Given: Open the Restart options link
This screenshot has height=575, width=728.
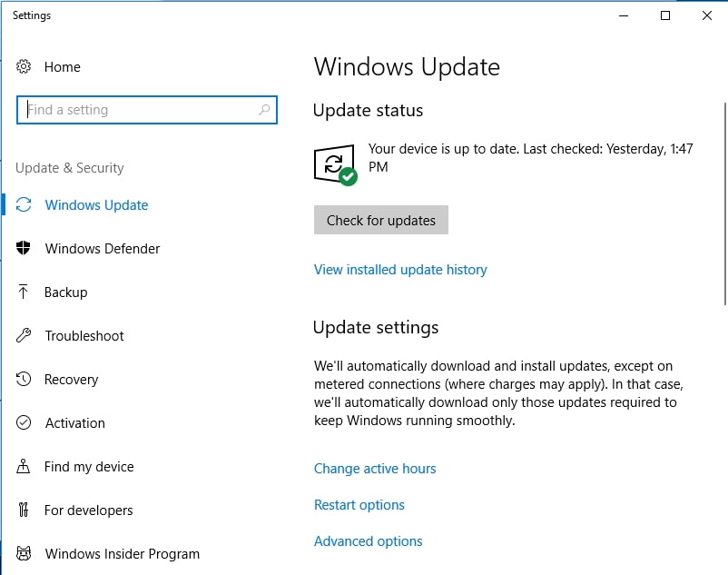Looking at the screenshot, I should [359, 504].
